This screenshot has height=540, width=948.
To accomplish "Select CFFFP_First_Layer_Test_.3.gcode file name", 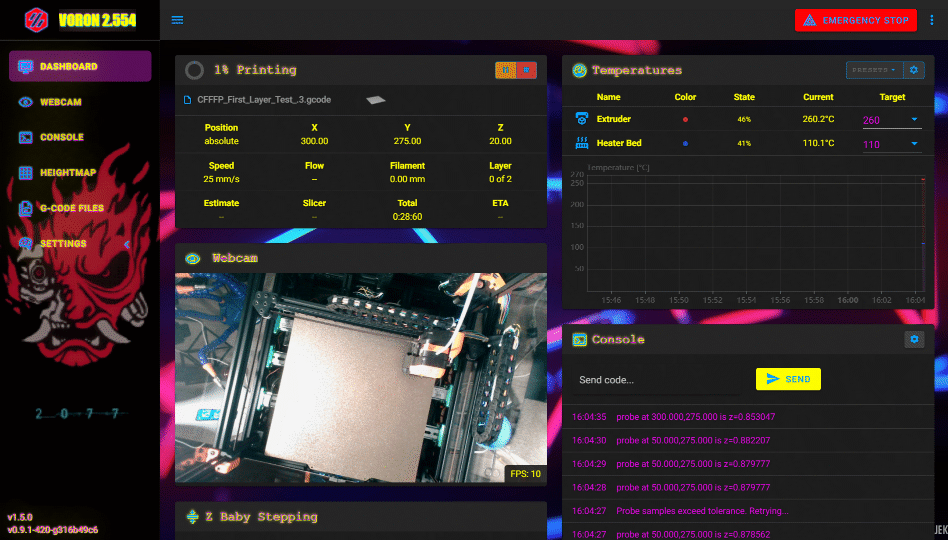I will [264, 100].
